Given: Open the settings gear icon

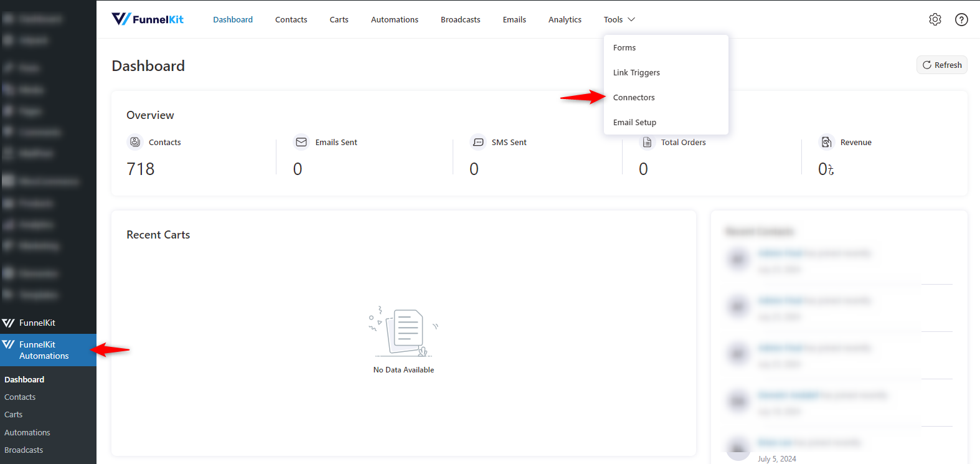Looking at the screenshot, I should (x=935, y=19).
